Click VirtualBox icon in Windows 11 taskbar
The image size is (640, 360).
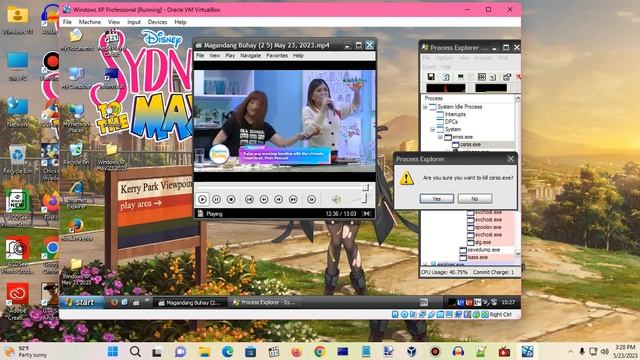point(412,351)
